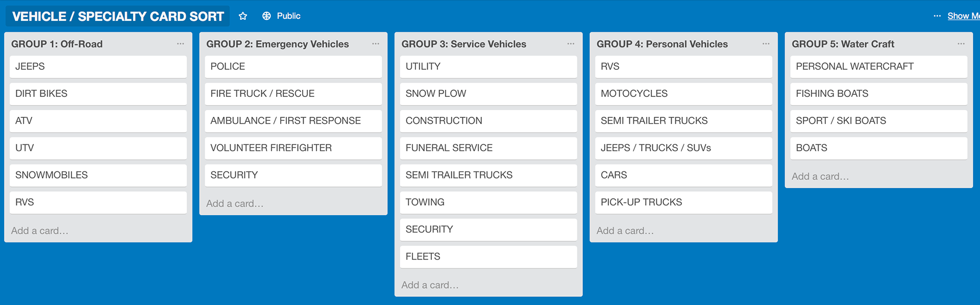
Task: Open list actions menu for GROUP 3: Service Vehicles
Action: [571, 44]
